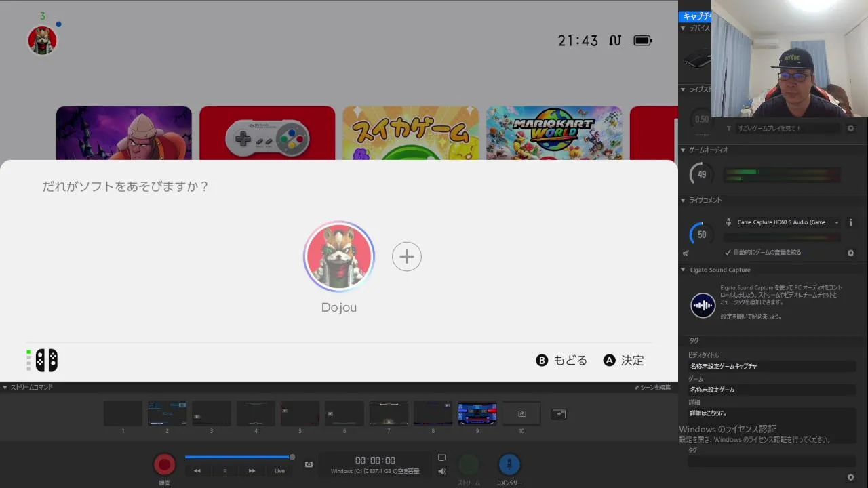Click the webcam overlay preview
The width and height of the screenshot is (868, 488).
(789, 58)
